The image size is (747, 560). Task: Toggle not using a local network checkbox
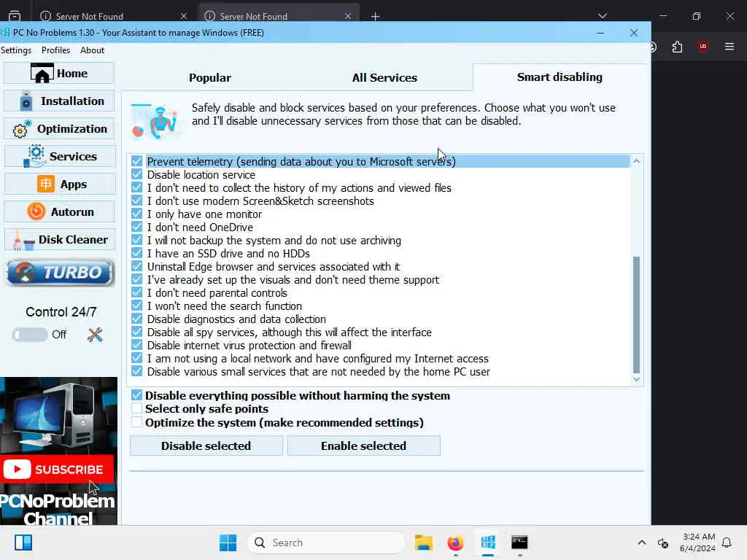pyautogui.click(x=136, y=358)
